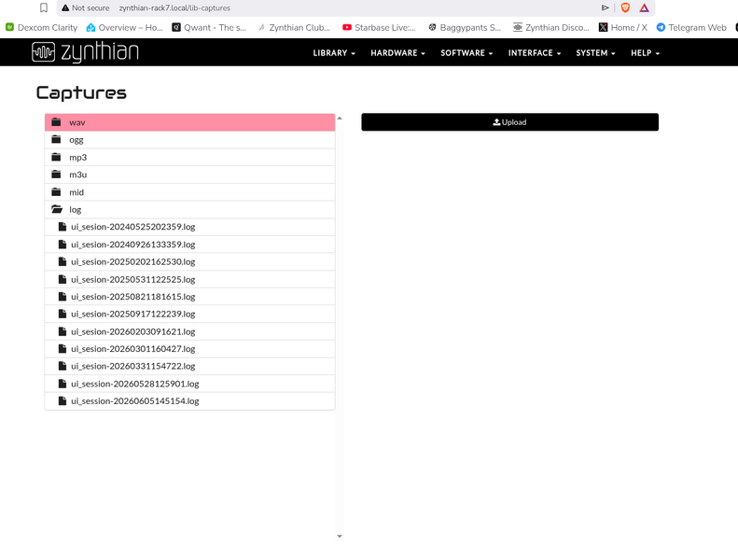Select ui_sesion-20250917122239.log file name
This screenshot has height=560, width=738.
click(x=133, y=315)
